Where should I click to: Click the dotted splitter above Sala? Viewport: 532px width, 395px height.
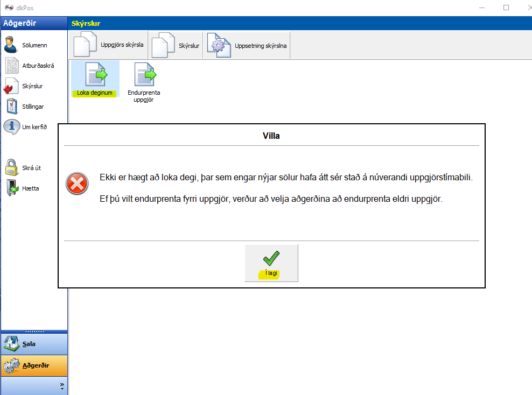(x=34, y=331)
